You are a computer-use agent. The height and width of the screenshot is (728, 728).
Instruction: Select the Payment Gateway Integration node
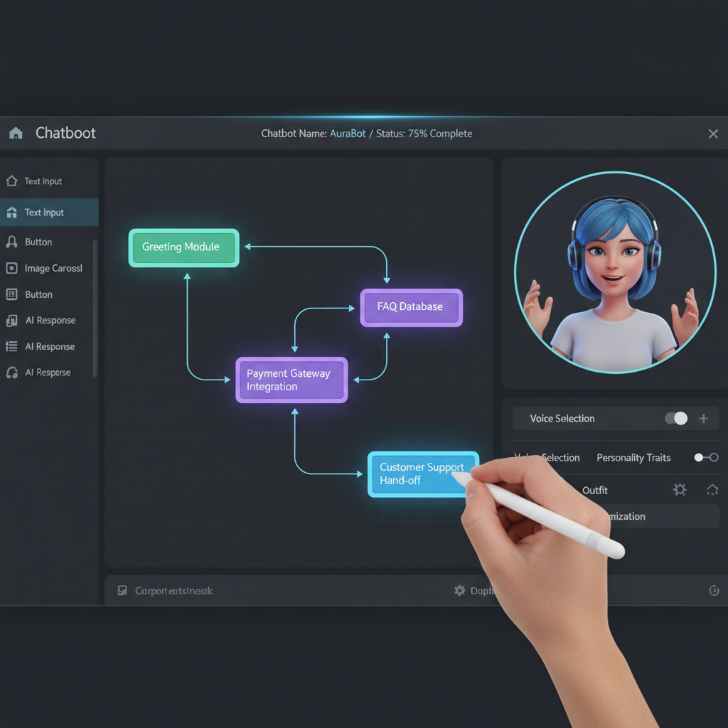pyautogui.click(x=291, y=380)
